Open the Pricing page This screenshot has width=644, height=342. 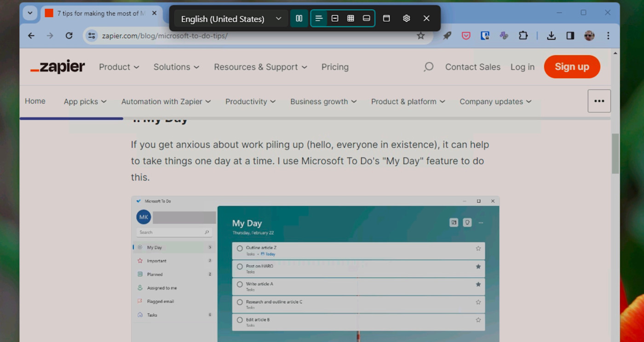tap(335, 67)
